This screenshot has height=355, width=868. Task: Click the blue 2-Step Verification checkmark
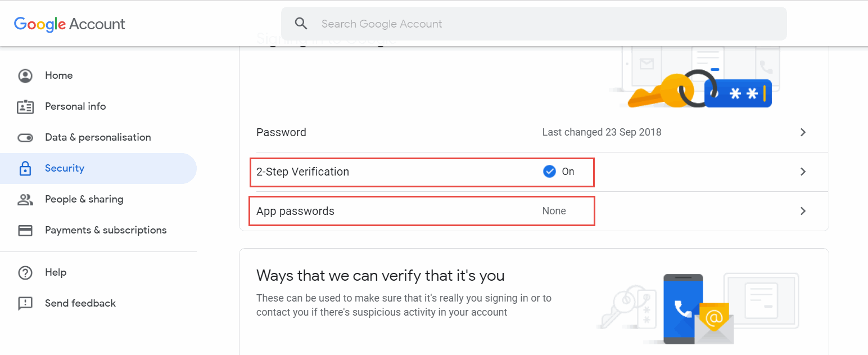tap(549, 172)
